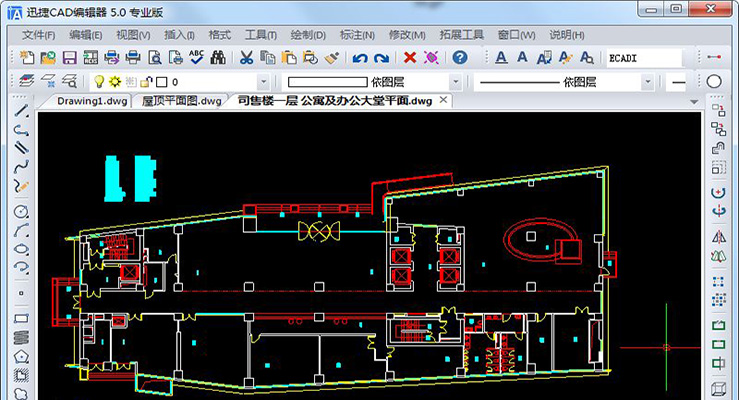Run the ABC spell check icon
The height and width of the screenshot is (400, 739).
pyautogui.click(x=197, y=57)
